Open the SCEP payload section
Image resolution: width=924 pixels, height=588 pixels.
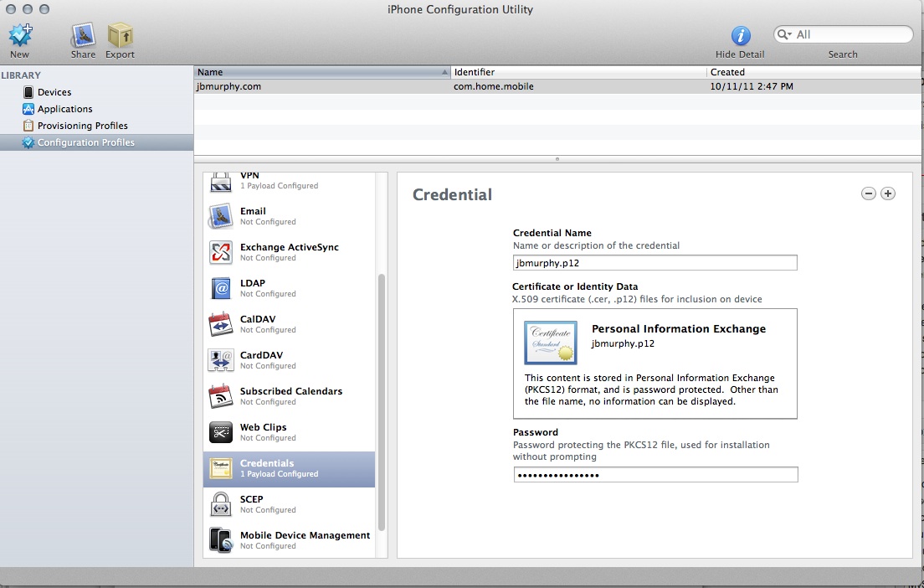[x=290, y=504]
